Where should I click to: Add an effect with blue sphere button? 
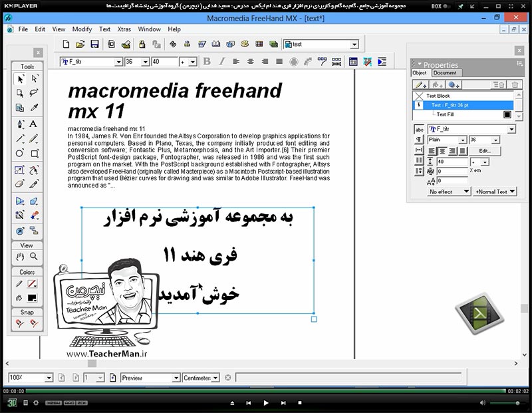pos(453,85)
